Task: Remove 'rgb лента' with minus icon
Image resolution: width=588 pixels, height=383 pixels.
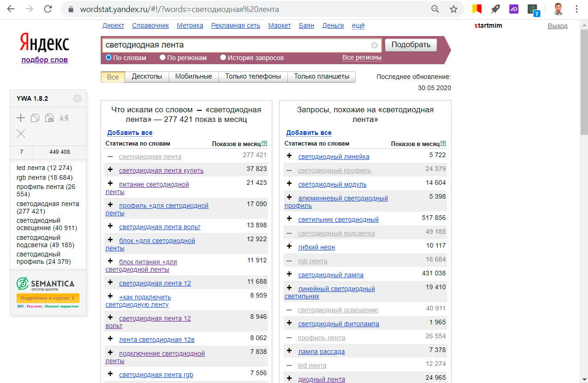Action: pyautogui.click(x=289, y=261)
